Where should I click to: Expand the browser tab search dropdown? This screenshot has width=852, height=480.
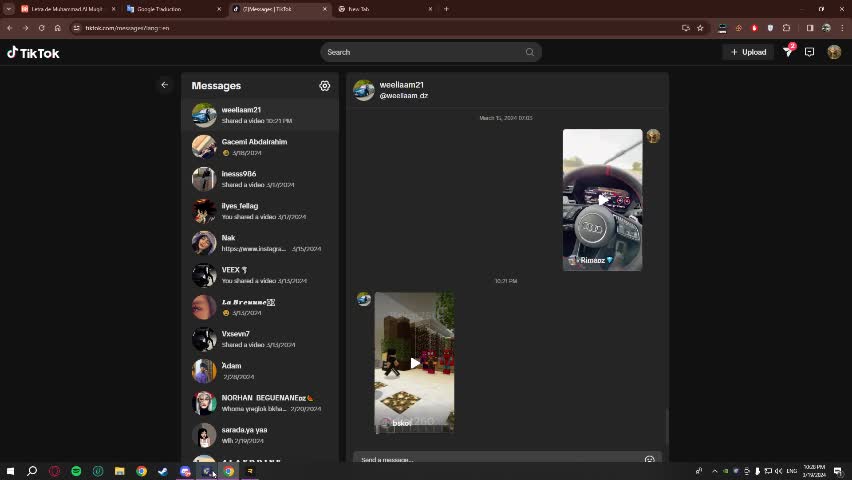(x=9, y=9)
